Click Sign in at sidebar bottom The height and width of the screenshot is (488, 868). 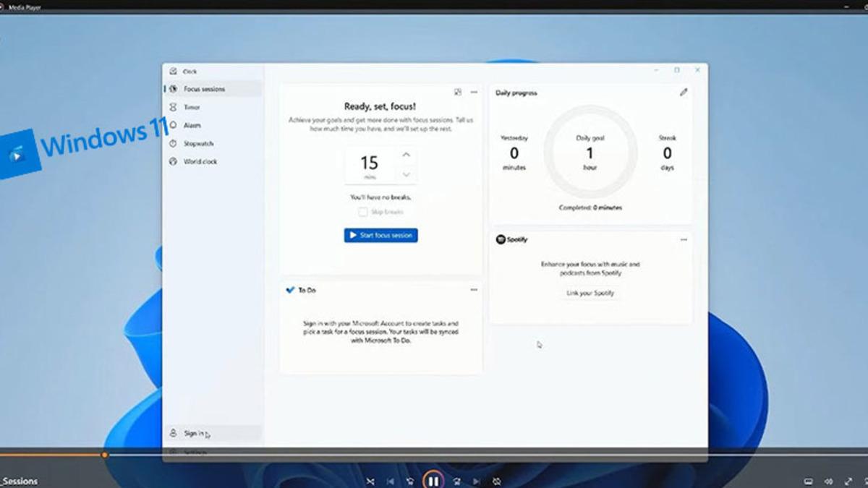click(x=193, y=434)
